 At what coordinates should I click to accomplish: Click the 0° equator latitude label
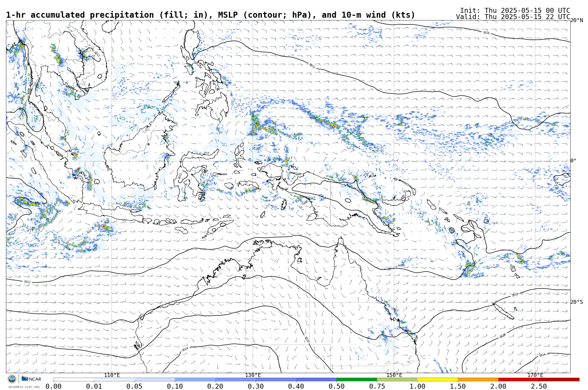pos(573,161)
